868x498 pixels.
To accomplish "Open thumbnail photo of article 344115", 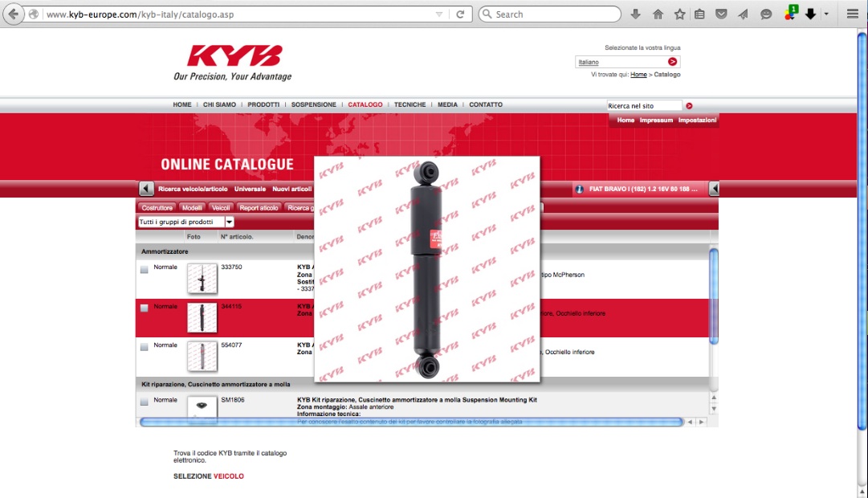I will click(x=202, y=317).
